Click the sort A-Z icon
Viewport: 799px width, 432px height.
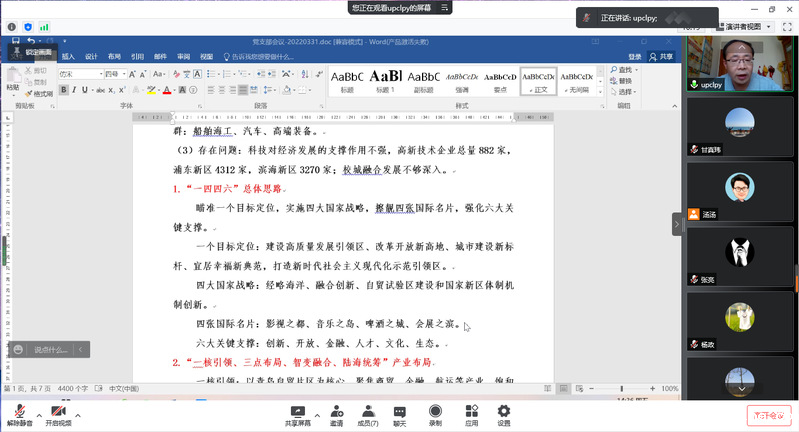(305, 74)
